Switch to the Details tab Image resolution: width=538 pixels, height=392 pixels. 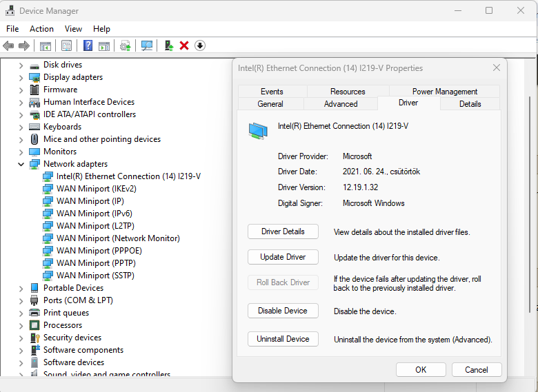470,104
